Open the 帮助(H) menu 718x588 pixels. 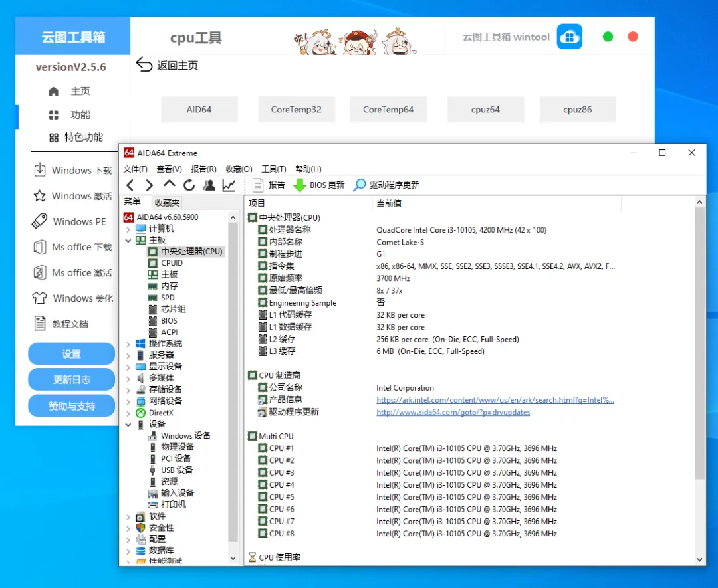[x=308, y=169]
